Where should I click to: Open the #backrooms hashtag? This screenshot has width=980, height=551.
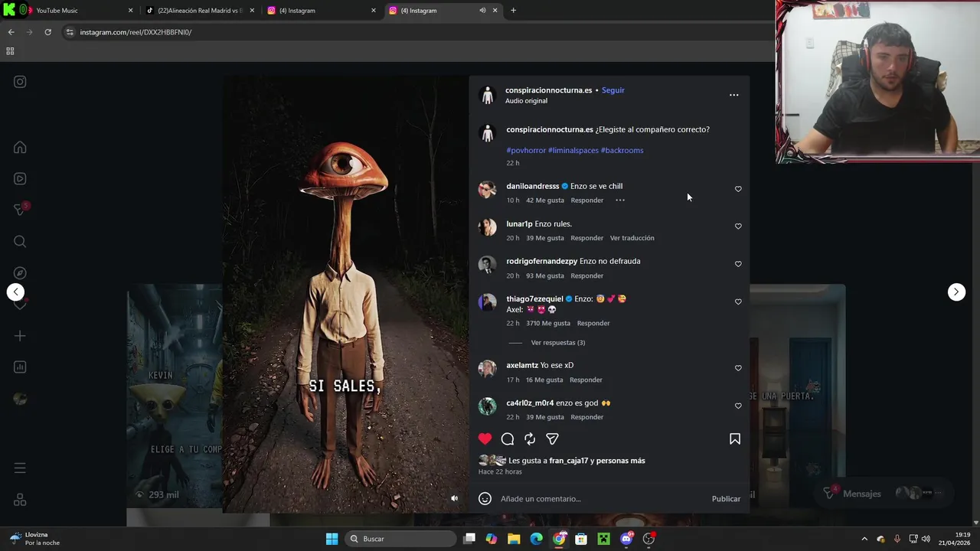622,151
